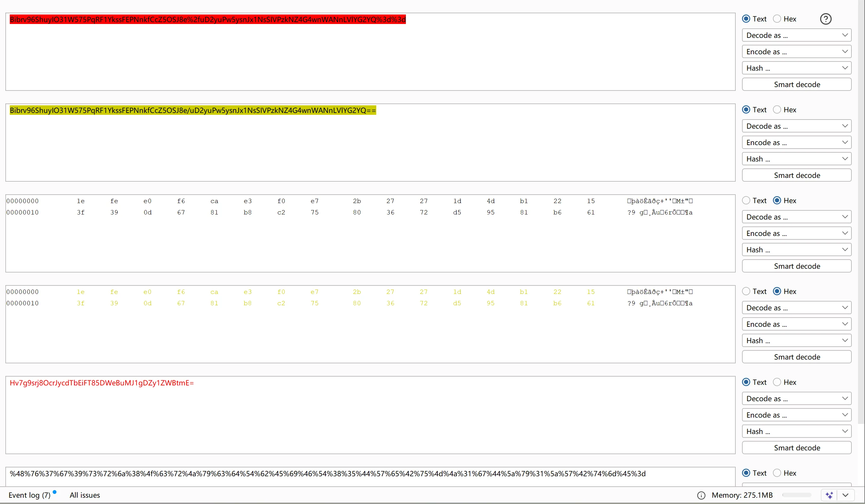Click Smart decode for the yellow-highlighted YQ== panel
865x504 pixels.
click(796, 175)
